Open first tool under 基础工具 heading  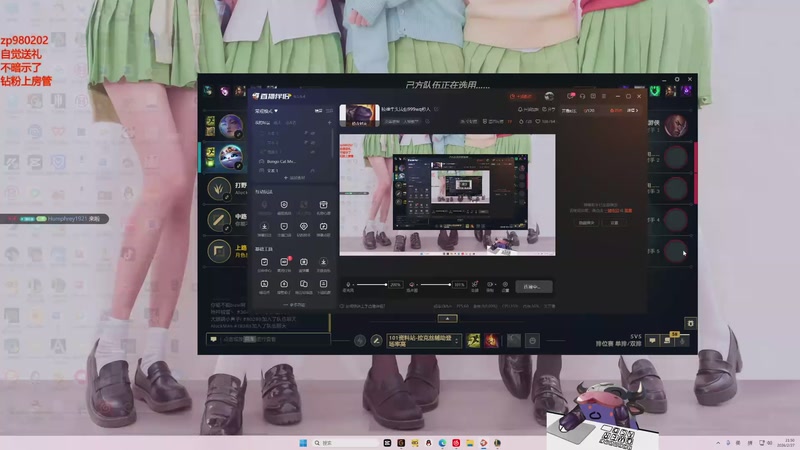pos(264,264)
